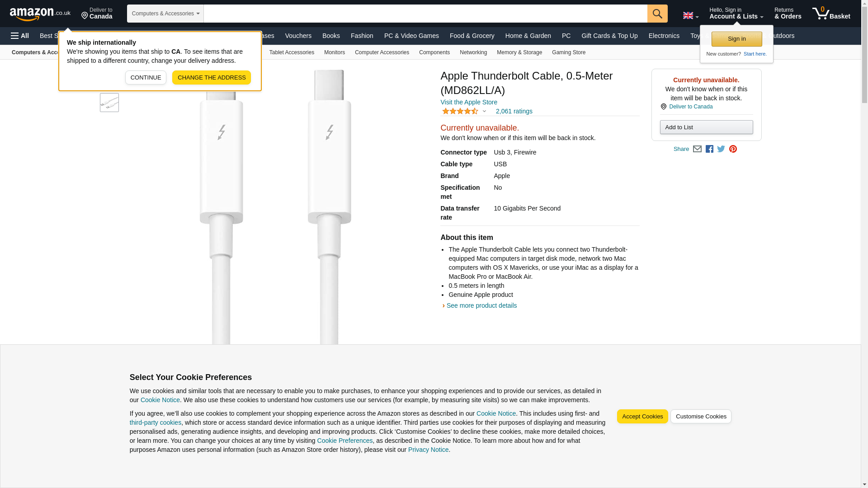
Task: Expand the Computers & Accessories search category dropdown
Action: coord(165,14)
